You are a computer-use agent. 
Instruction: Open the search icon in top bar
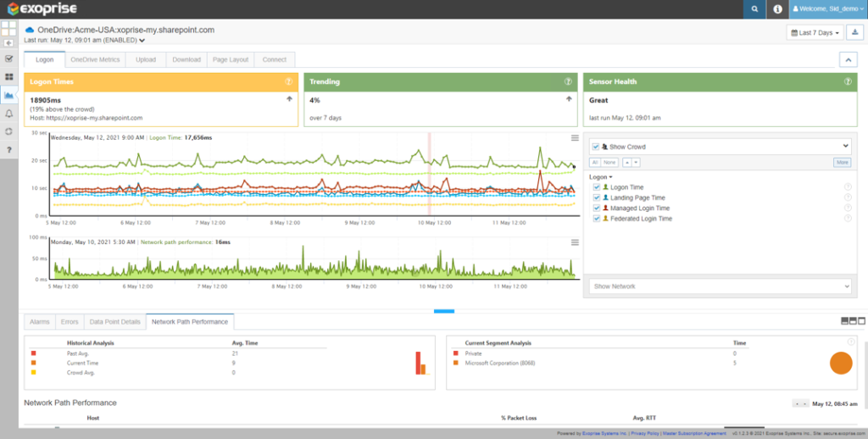[754, 9]
